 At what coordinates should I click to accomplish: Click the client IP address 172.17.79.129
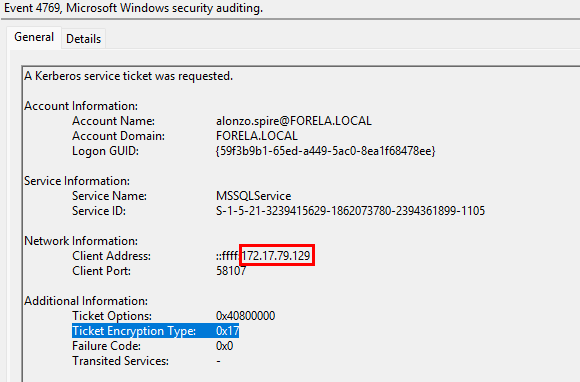(276, 256)
